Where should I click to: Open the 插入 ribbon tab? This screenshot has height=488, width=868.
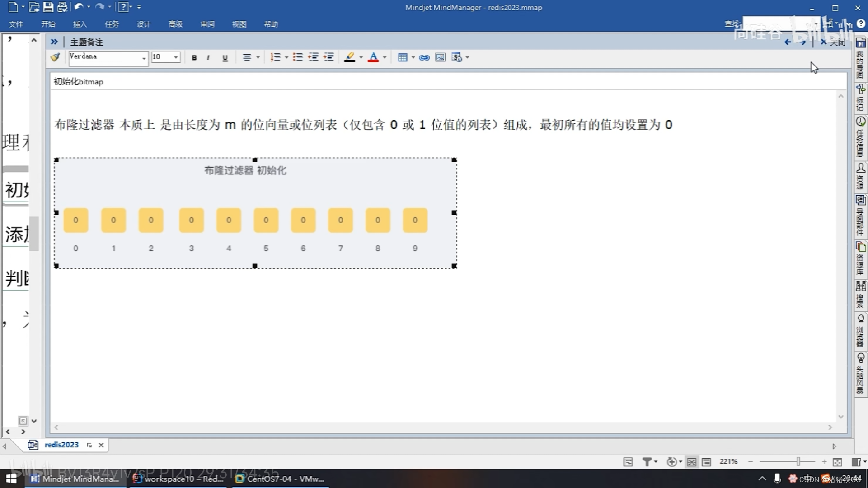tap(80, 24)
